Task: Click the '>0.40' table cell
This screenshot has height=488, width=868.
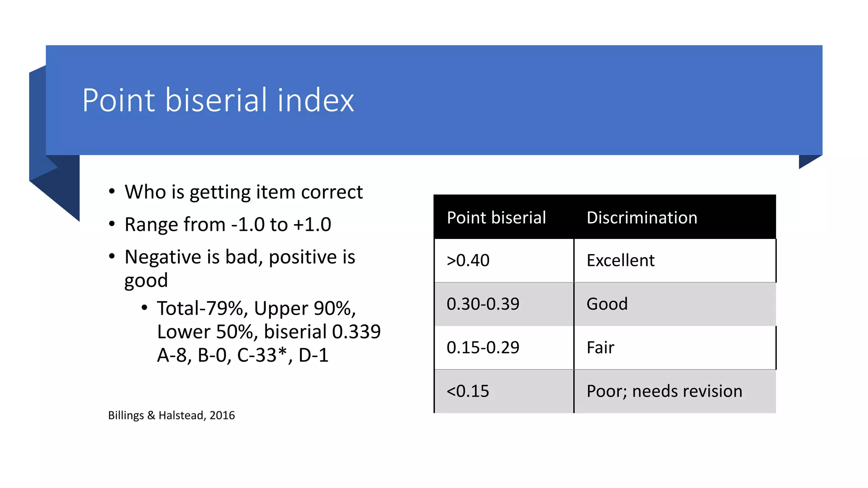Action: coord(504,261)
